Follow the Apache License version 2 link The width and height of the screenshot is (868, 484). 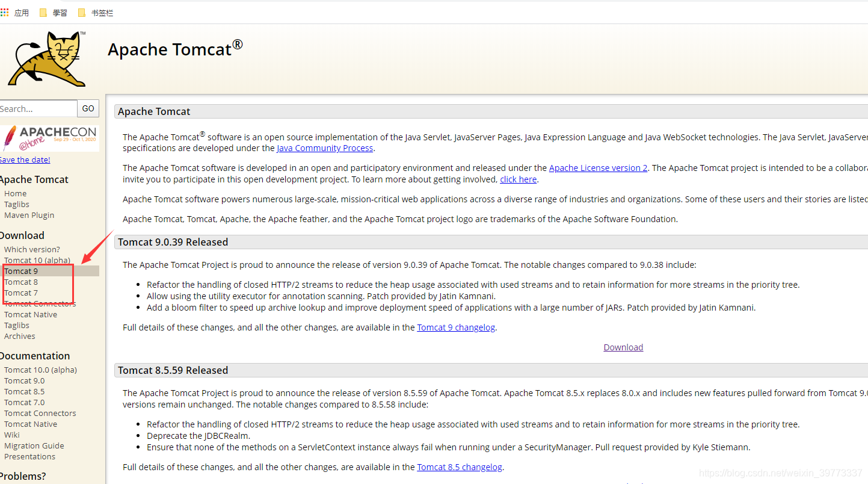(598, 168)
